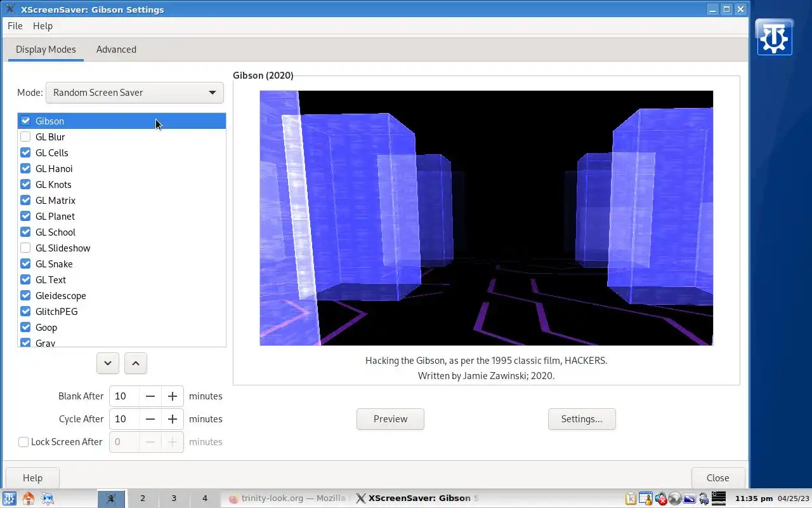Decrease Blank After minutes with minus
The height and width of the screenshot is (508, 812).
tap(150, 396)
